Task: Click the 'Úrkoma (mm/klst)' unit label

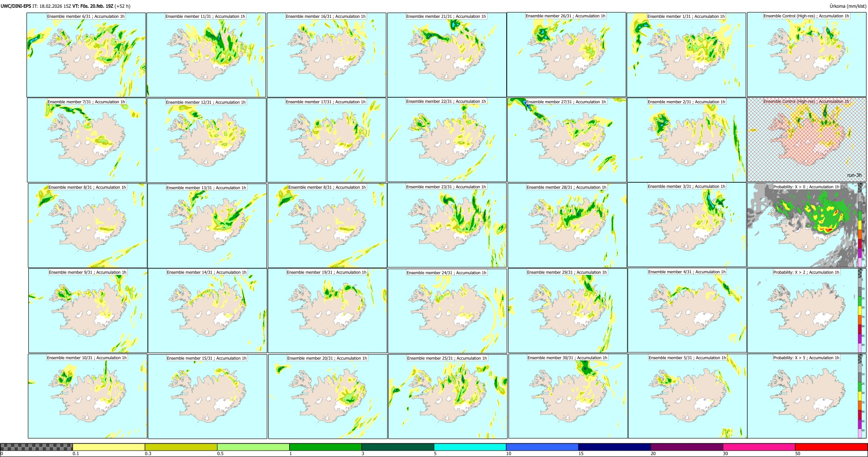Action: tap(848, 6)
